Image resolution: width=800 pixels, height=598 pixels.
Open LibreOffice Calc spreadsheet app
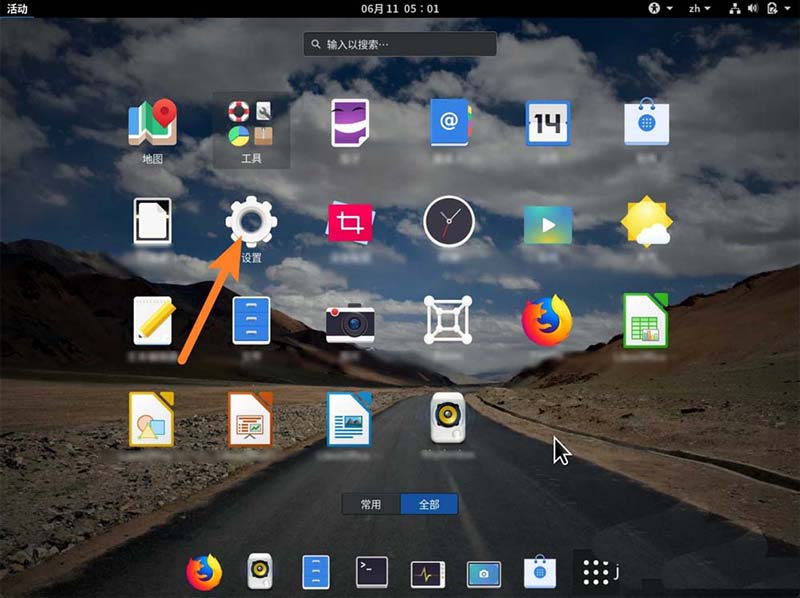pos(645,320)
